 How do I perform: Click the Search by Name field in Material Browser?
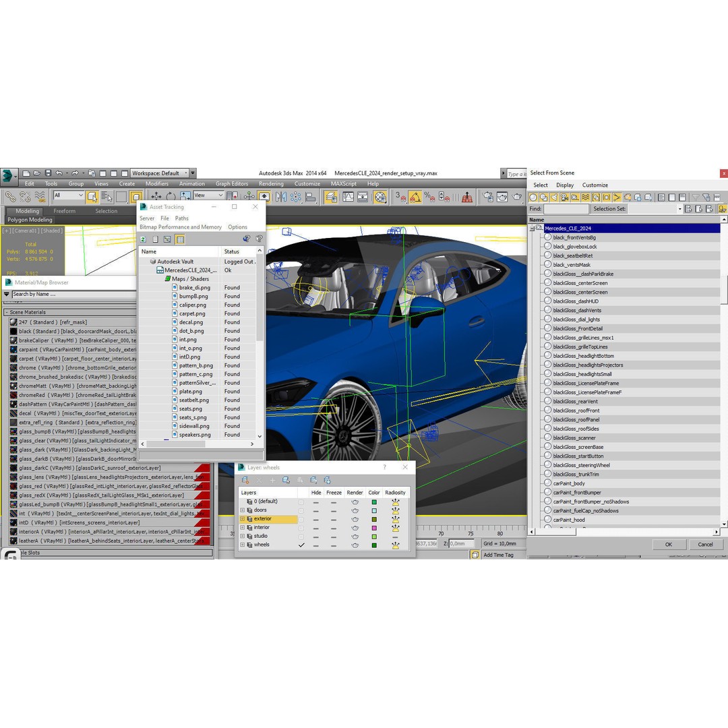pos(73,295)
